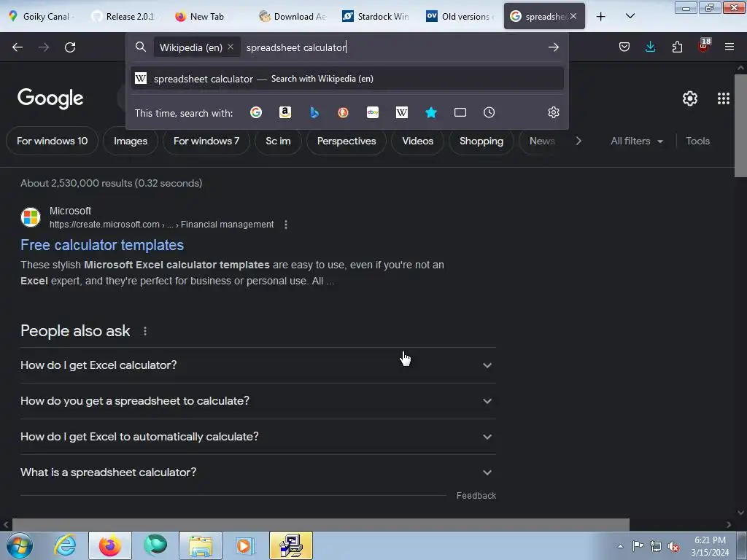Open People also ask options menu
The height and width of the screenshot is (560, 747).
pyautogui.click(x=145, y=331)
